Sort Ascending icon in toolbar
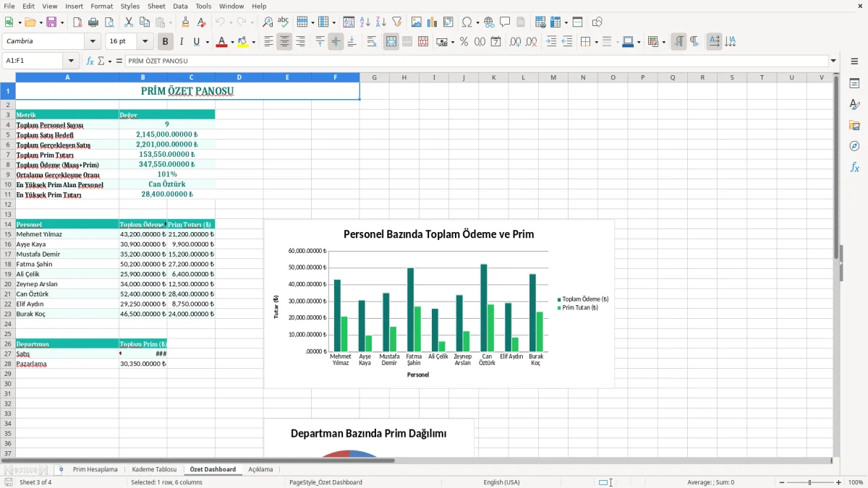This screenshot has height=488, width=868. [365, 22]
